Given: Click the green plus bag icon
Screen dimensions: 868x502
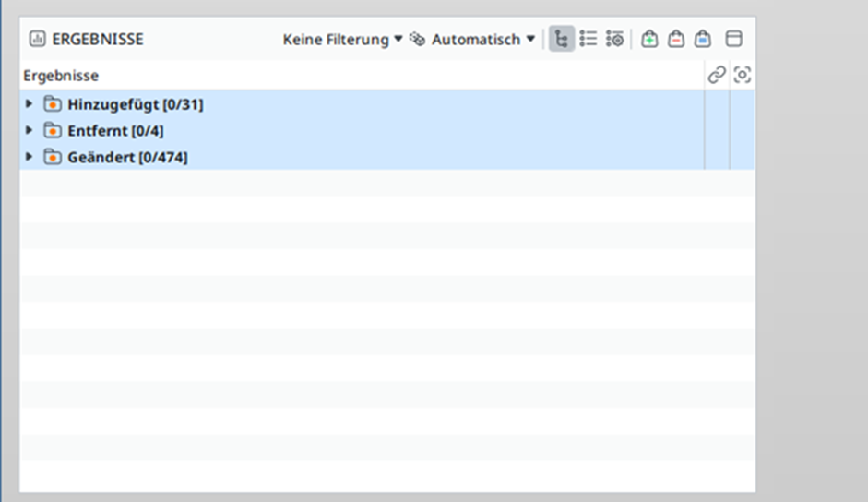Looking at the screenshot, I should (x=649, y=39).
